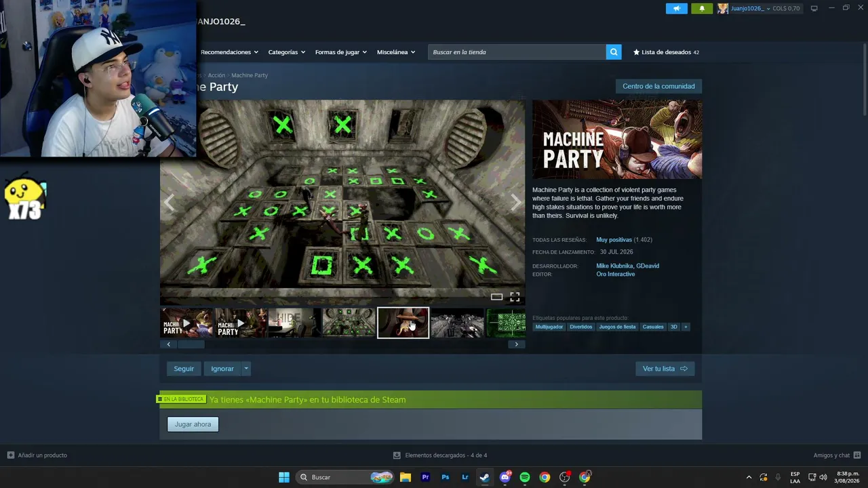The image size is (868, 488).
Task: Open the Windows Start menu
Action: (284, 477)
